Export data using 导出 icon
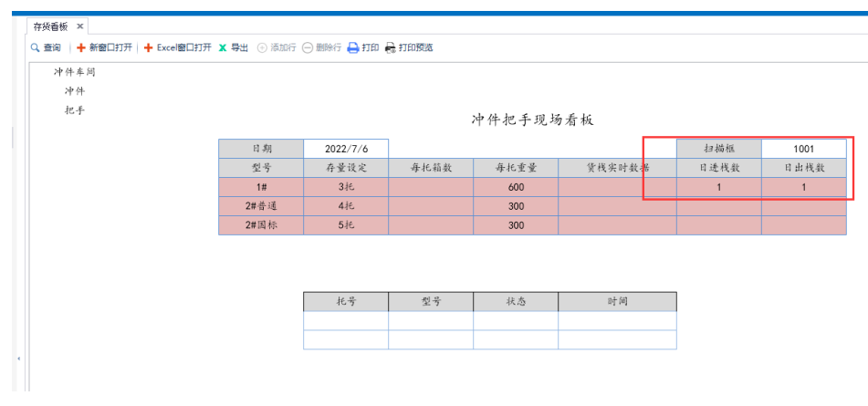 pos(223,47)
